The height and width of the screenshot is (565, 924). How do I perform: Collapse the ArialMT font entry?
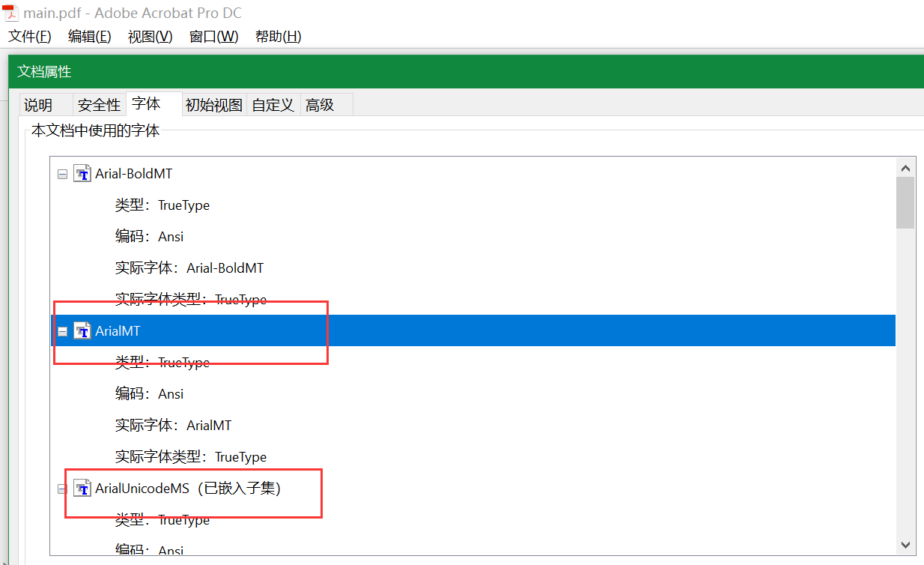pos(62,330)
